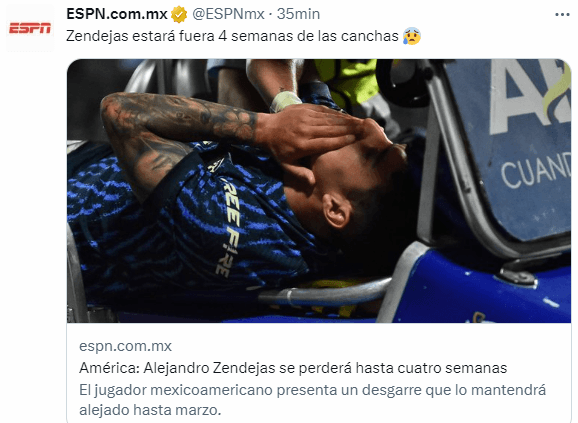Click the gold verified badge icon
The height and width of the screenshot is (423, 578).
click(179, 15)
